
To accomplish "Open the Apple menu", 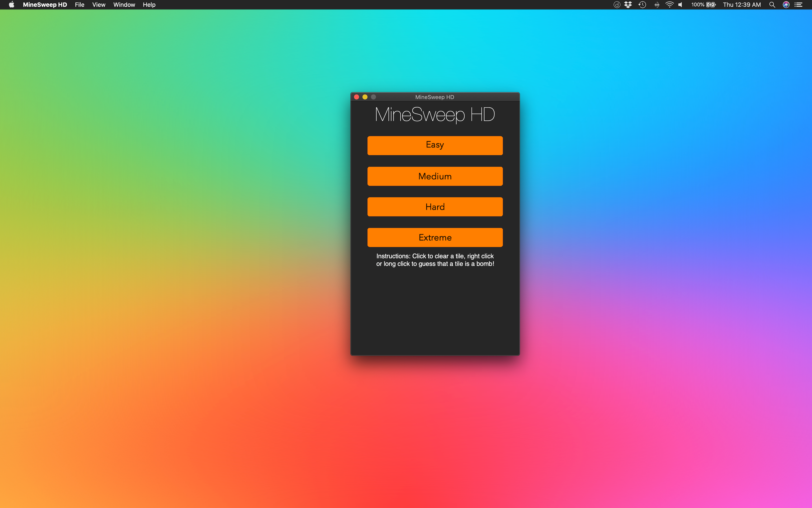I will coord(11,5).
